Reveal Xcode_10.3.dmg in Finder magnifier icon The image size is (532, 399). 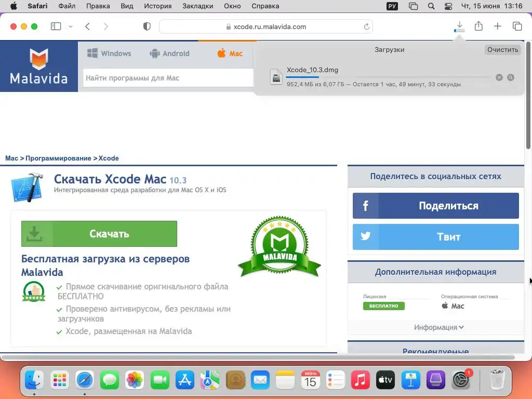(511, 77)
